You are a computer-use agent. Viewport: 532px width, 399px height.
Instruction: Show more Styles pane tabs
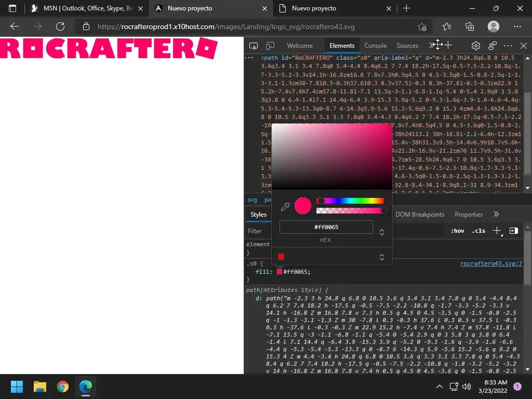[496, 214]
